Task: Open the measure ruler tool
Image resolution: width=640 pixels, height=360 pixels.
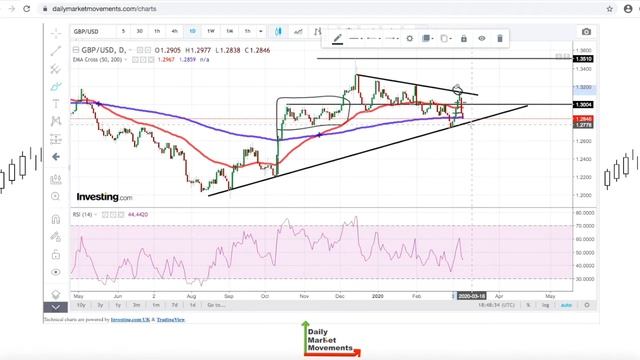Action: 56,179
